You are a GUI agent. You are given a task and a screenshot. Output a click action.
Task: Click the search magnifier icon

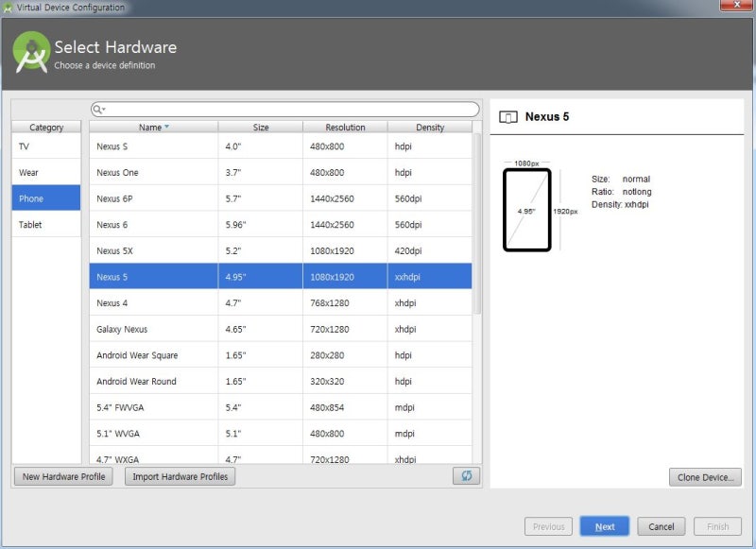click(97, 110)
